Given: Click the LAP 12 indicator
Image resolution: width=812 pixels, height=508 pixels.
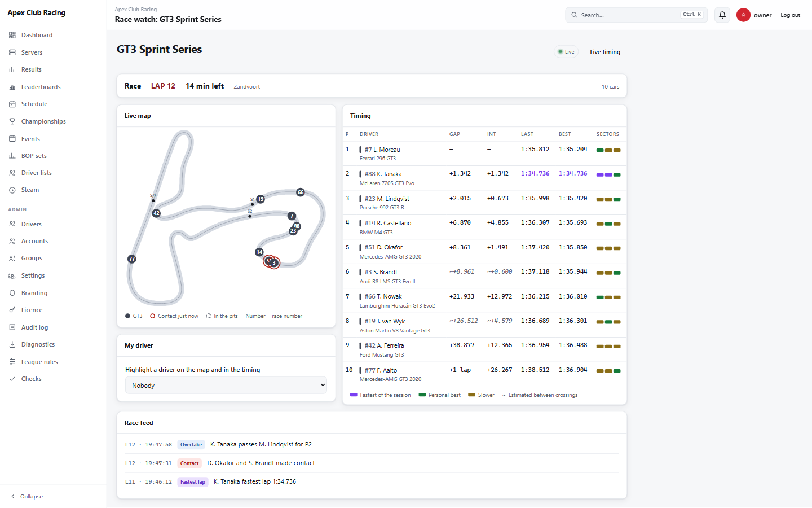Looking at the screenshot, I should click(x=163, y=86).
